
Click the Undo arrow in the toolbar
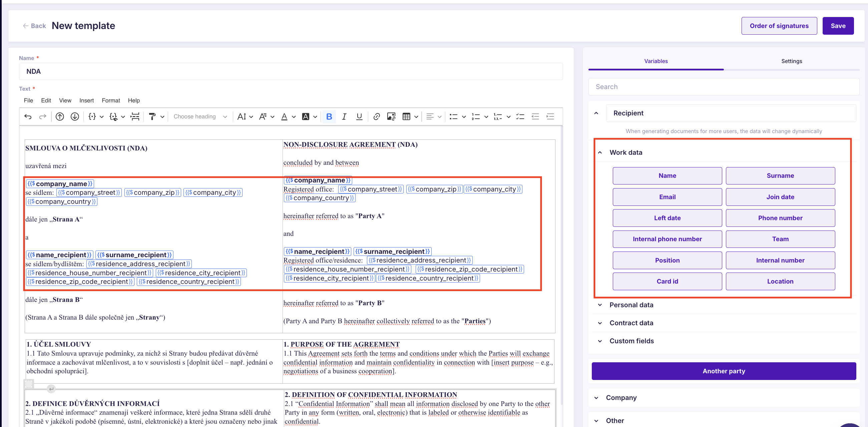[x=28, y=117]
